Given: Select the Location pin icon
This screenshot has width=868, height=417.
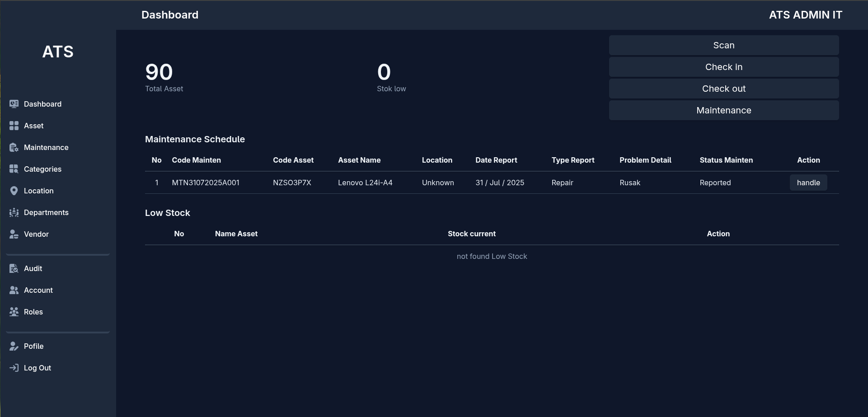Looking at the screenshot, I should click(x=14, y=190).
